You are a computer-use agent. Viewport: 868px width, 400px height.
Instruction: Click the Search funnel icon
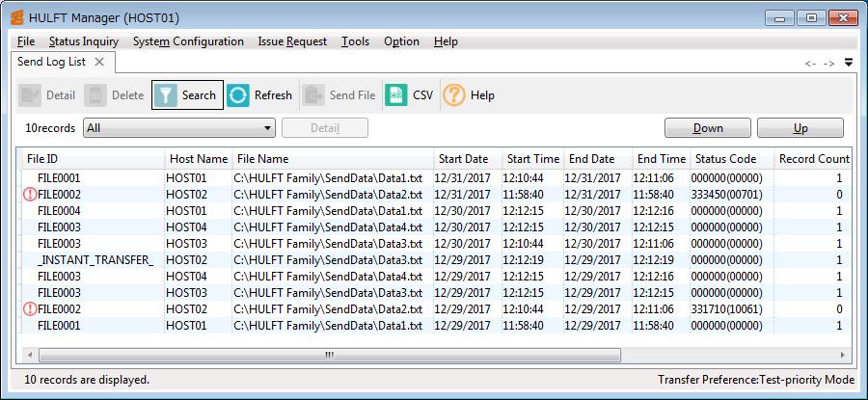[166, 95]
